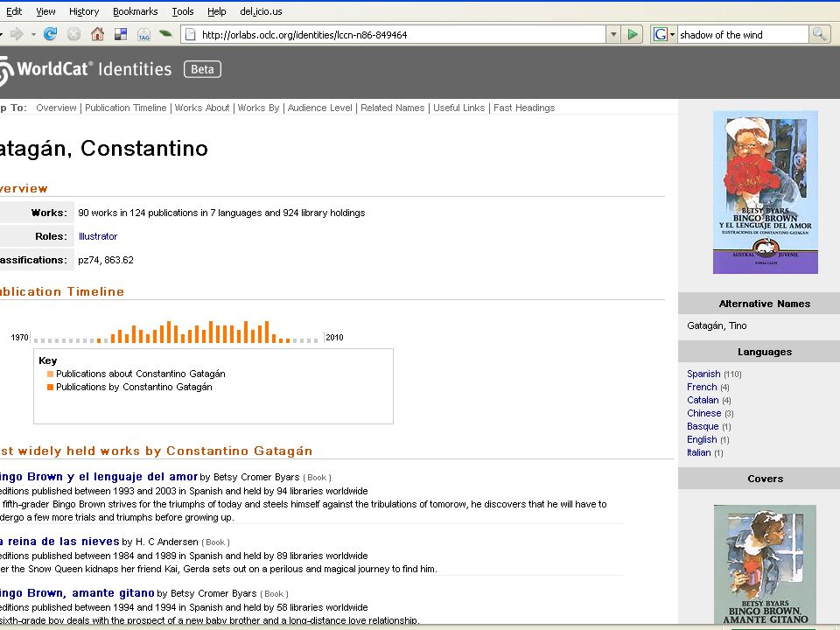Jump to Related Names link
840x630 pixels.
[393, 108]
